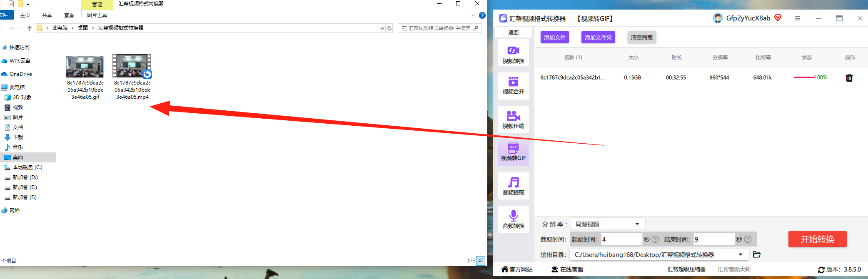The height and width of the screenshot is (279, 868).
Task: Select 本地磁盘 (C:) in the navigation pane
Action: (x=27, y=167)
